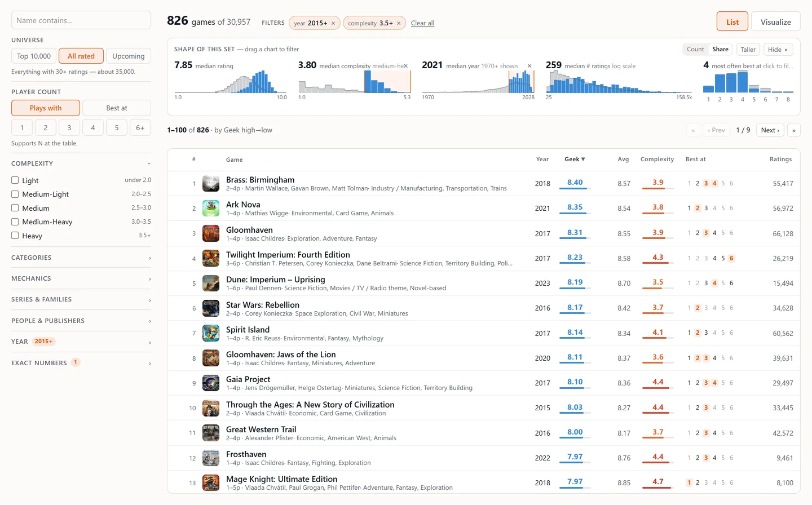The width and height of the screenshot is (812, 505).
Task: Open the Brass: Birmingham cover thumbnail
Action: 211,183
